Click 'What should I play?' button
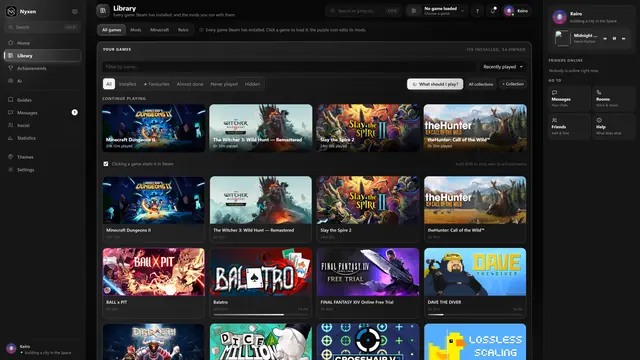Image resolution: width=640 pixels, height=360 pixels. (x=435, y=84)
